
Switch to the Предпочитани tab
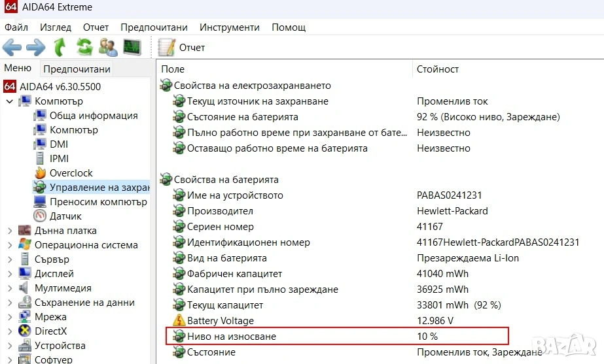click(77, 69)
